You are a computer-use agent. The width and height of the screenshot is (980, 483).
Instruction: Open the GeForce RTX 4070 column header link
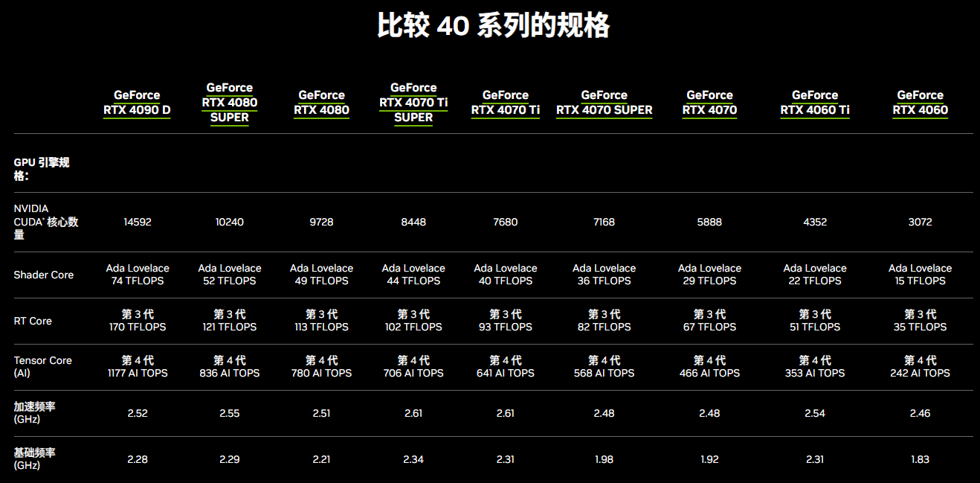coord(710,103)
